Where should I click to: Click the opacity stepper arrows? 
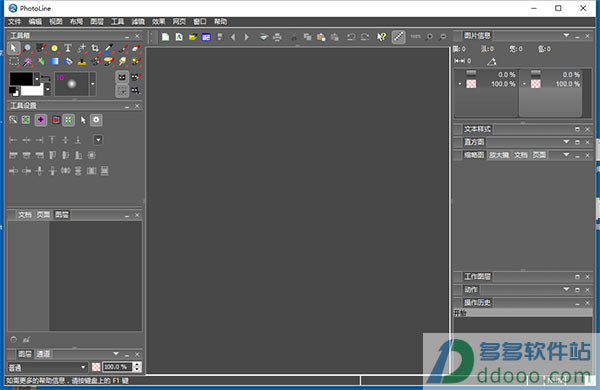point(137,367)
